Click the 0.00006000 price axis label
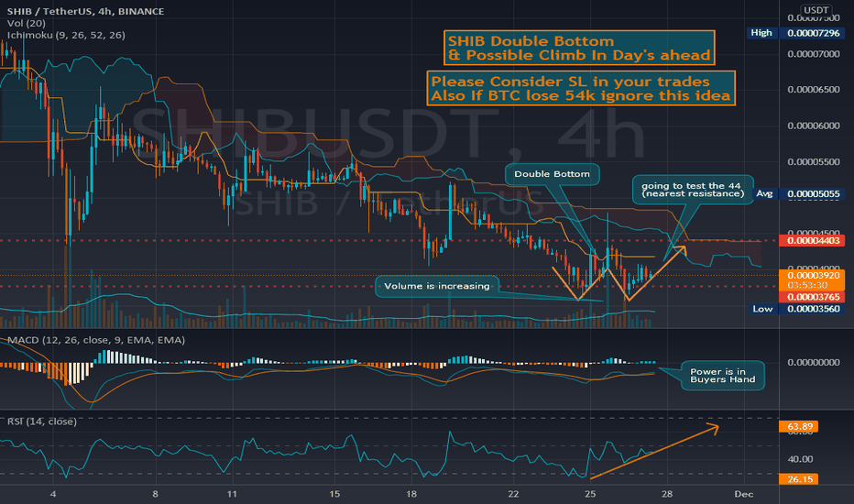 813,126
